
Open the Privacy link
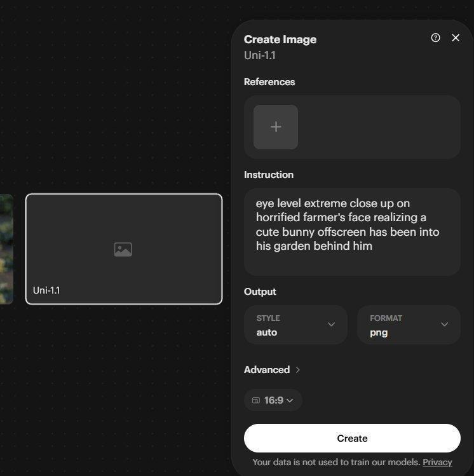(437, 462)
